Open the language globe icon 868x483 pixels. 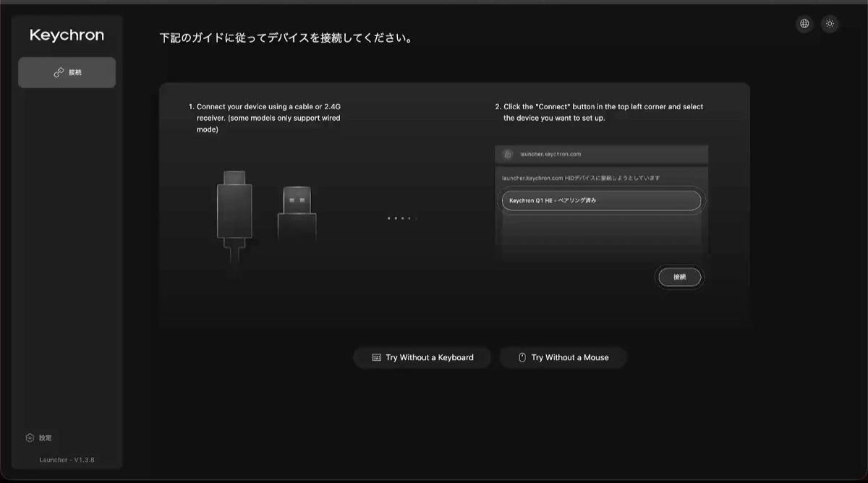[804, 24]
